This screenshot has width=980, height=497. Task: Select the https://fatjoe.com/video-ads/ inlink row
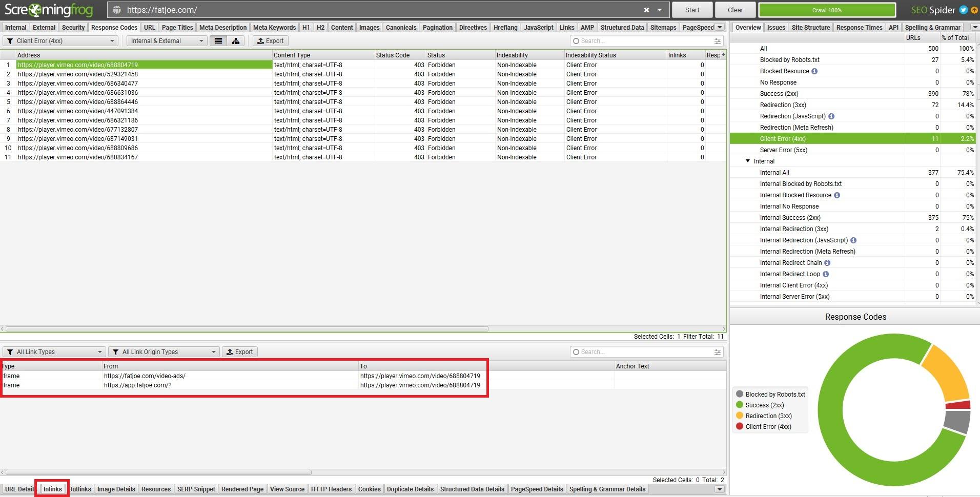[x=363, y=376]
